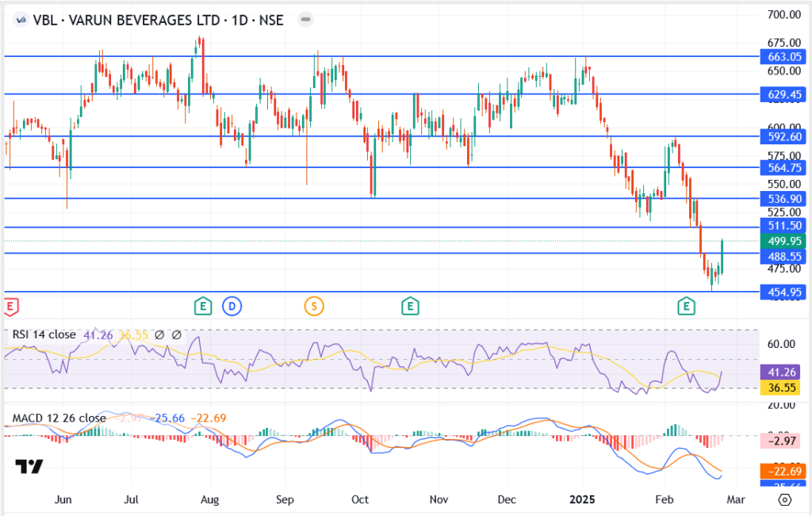Click the red E earnings marker at far left
The image size is (812, 516).
click(10, 305)
